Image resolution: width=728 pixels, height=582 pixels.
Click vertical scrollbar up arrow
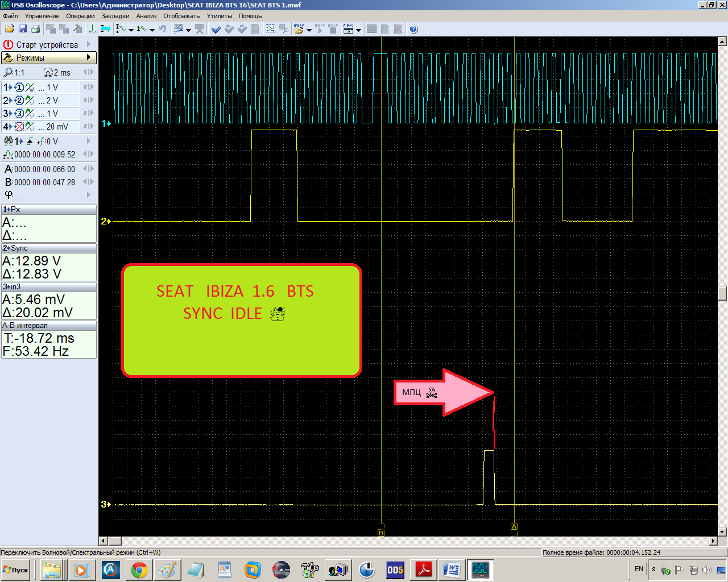722,41
